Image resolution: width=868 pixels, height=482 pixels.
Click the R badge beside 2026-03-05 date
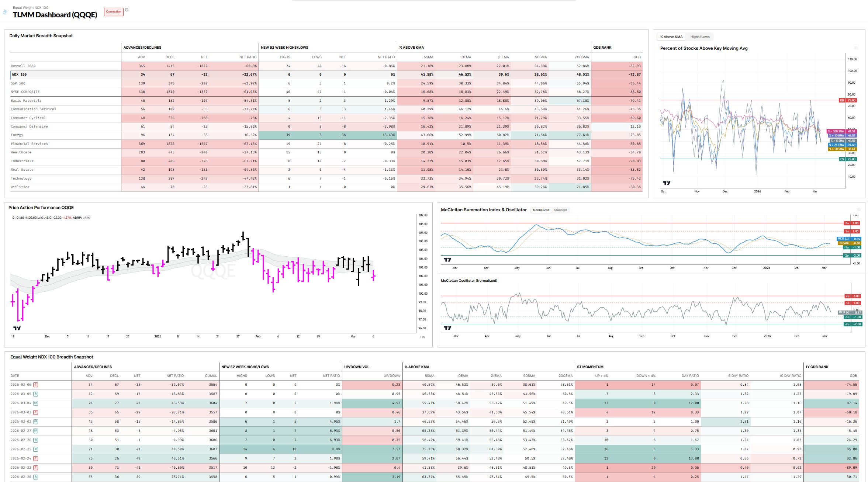tap(36, 394)
